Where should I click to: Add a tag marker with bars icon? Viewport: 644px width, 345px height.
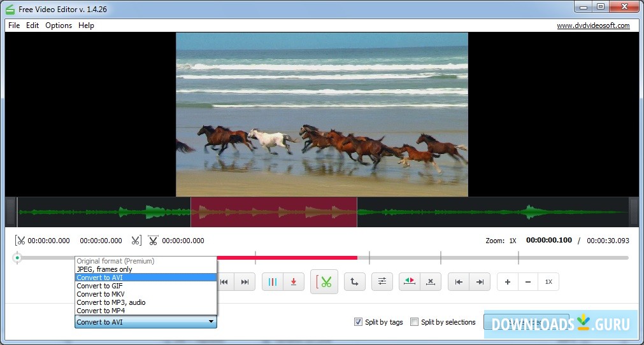(273, 282)
